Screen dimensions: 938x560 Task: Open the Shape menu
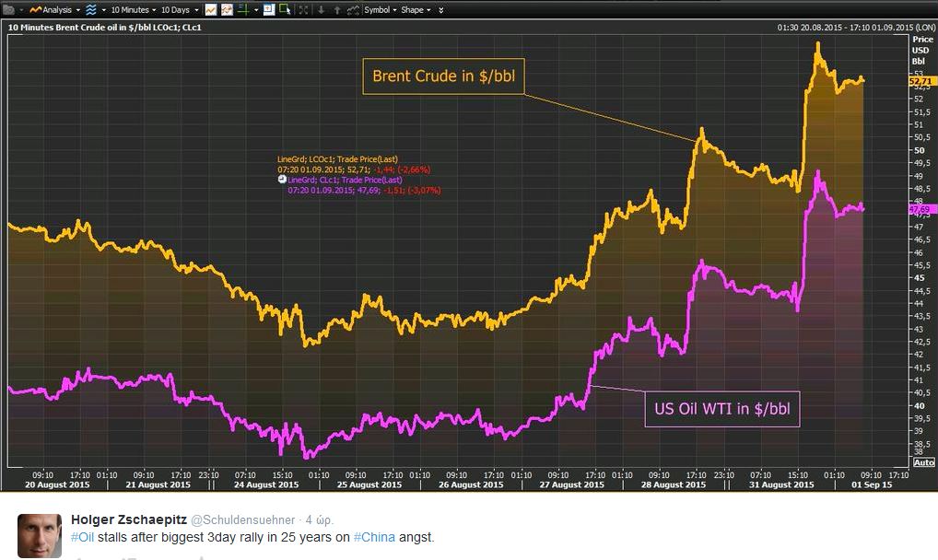pyautogui.click(x=416, y=9)
